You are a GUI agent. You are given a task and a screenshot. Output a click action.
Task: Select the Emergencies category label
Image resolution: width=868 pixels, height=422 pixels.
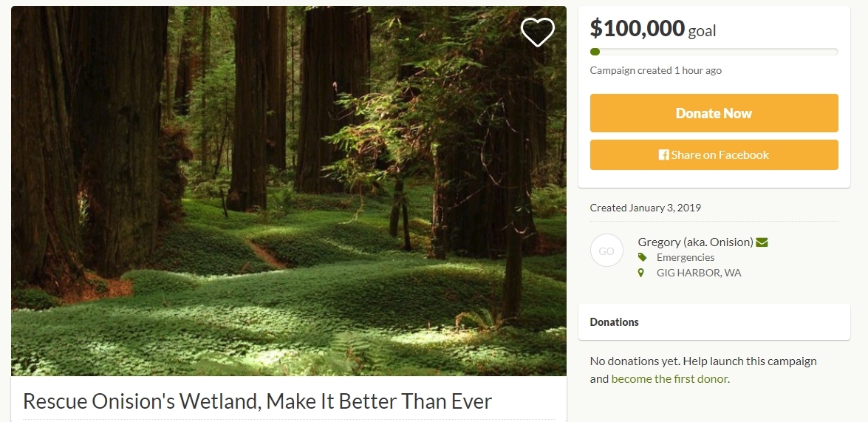(x=686, y=257)
